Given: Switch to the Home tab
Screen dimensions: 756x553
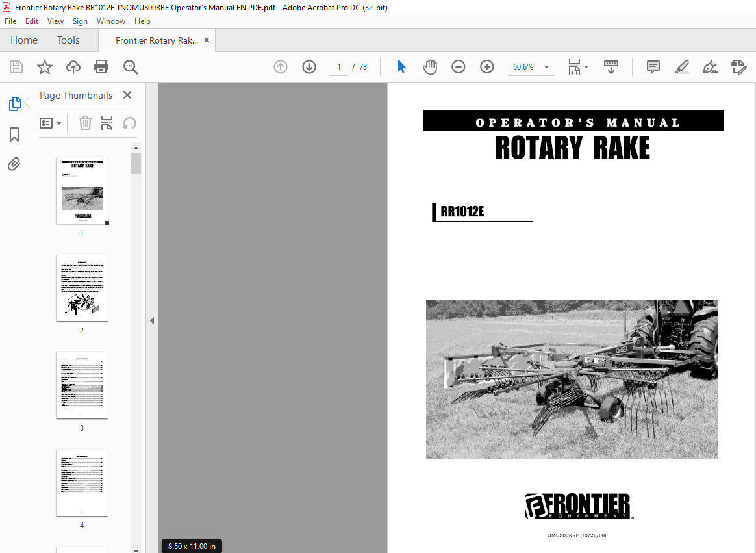Looking at the screenshot, I should (24, 40).
